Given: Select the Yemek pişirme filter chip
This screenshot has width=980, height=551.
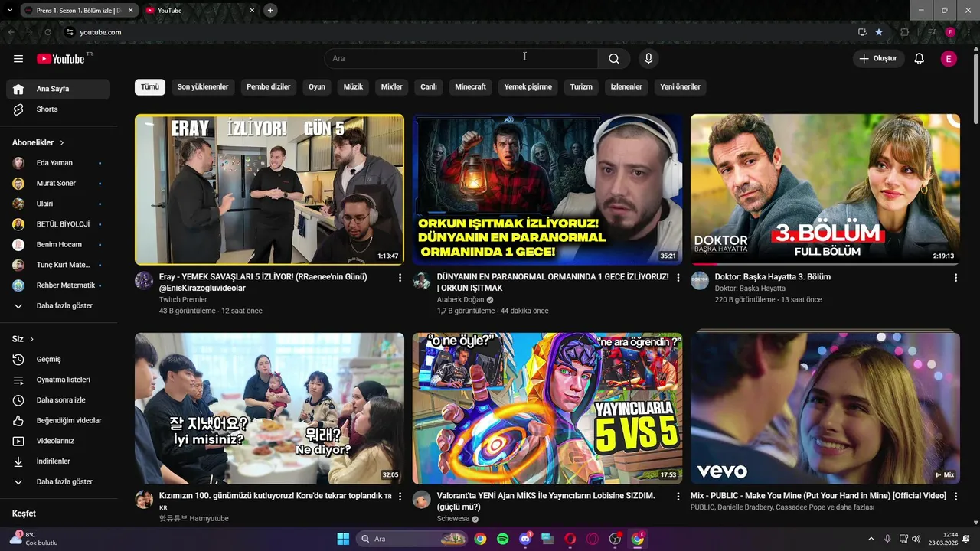Looking at the screenshot, I should [528, 86].
